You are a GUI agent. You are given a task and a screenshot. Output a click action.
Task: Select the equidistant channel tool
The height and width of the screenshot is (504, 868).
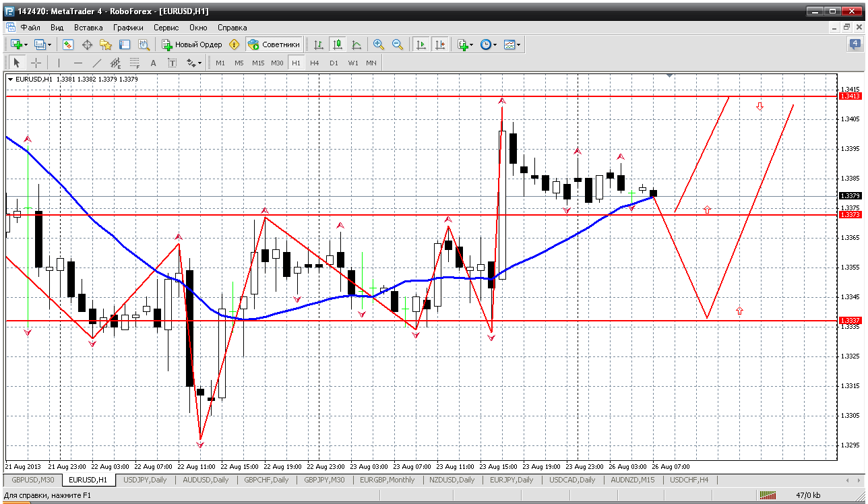(x=116, y=63)
